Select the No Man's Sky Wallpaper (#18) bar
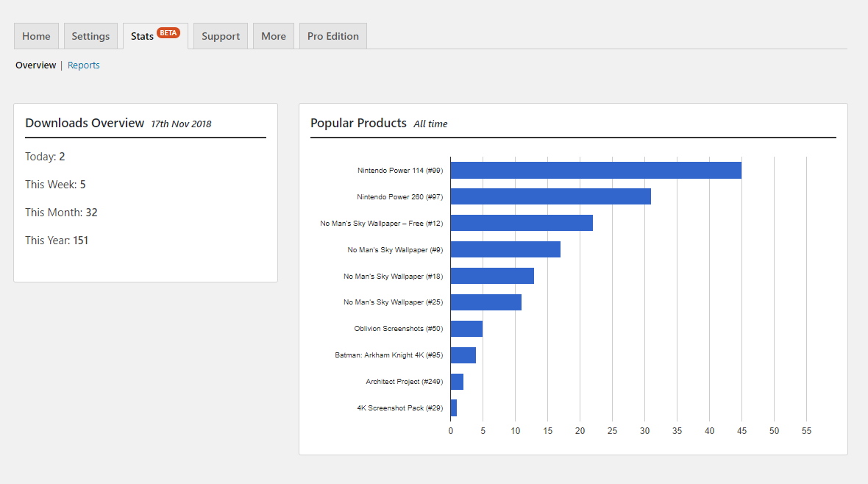This screenshot has height=484, width=868. click(x=492, y=276)
